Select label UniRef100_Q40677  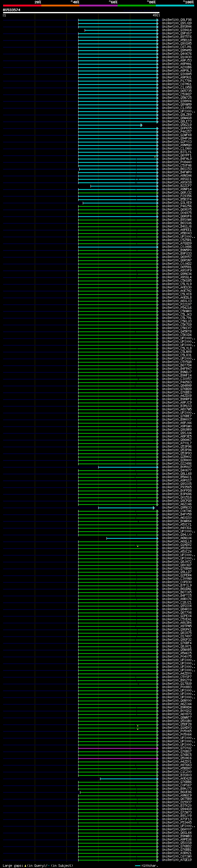pyautogui.click(x=177, y=470)
